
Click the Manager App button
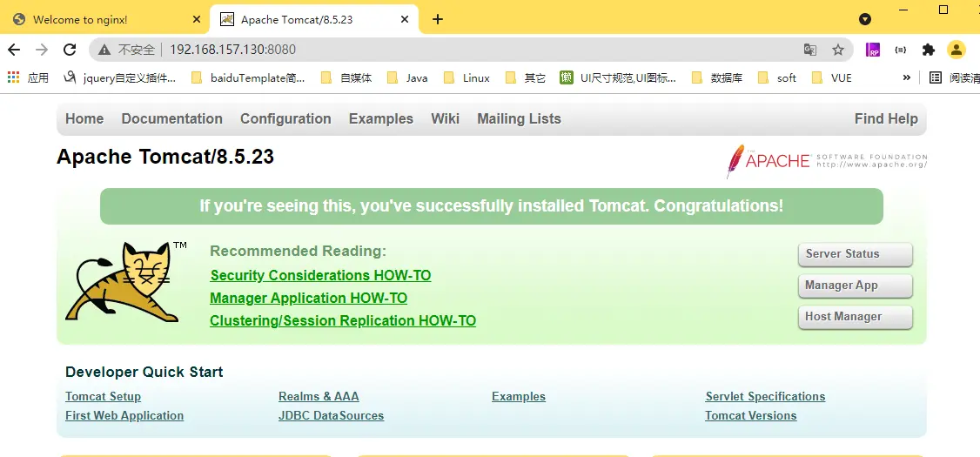[855, 286]
